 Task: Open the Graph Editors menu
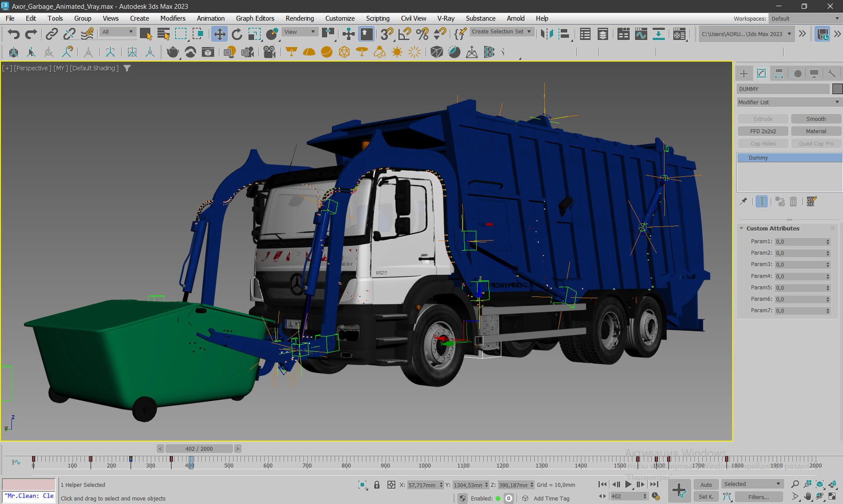click(255, 18)
